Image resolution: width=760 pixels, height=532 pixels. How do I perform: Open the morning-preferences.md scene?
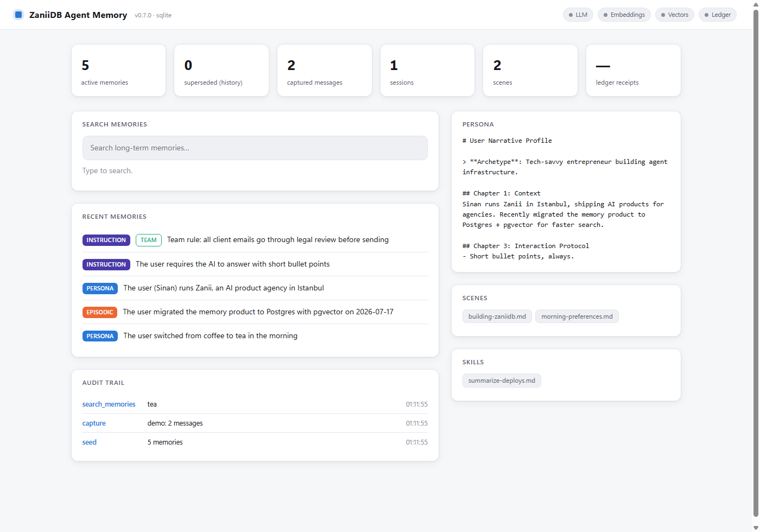pyautogui.click(x=577, y=316)
